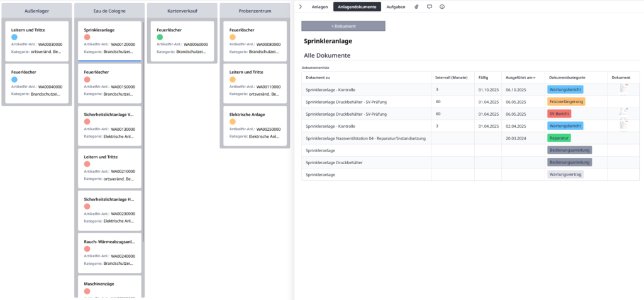Click the Fällig column header

click(x=483, y=77)
